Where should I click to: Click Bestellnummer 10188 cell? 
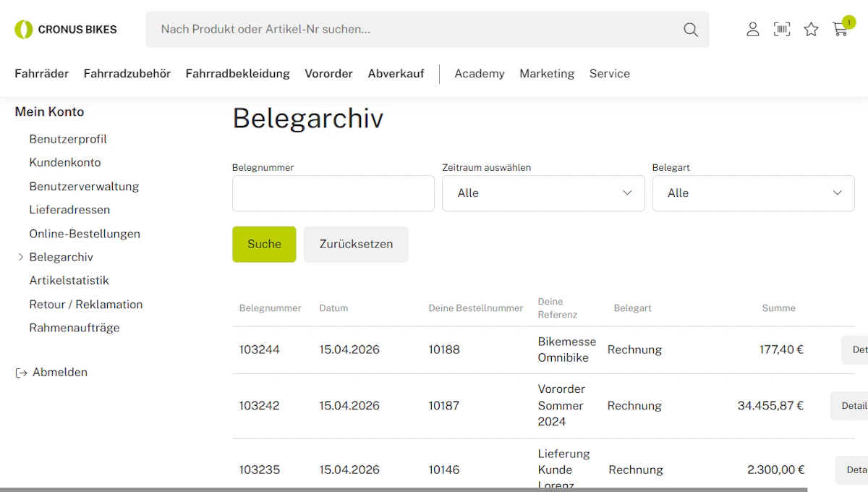coord(444,350)
